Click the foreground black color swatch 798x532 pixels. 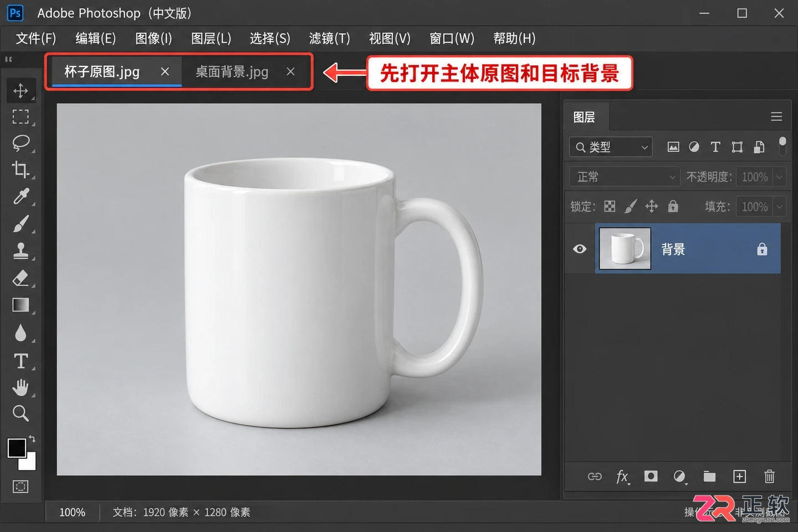click(x=17, y=448)
